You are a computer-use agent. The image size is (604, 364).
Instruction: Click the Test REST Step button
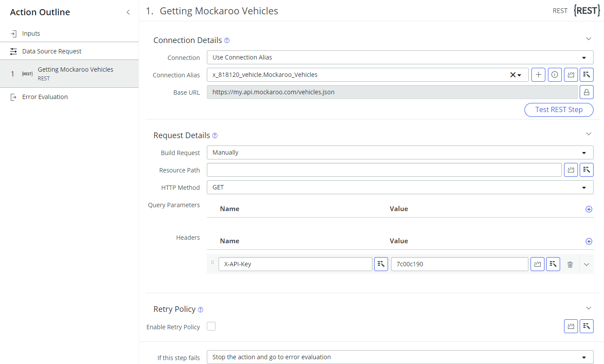pos(559,109)
